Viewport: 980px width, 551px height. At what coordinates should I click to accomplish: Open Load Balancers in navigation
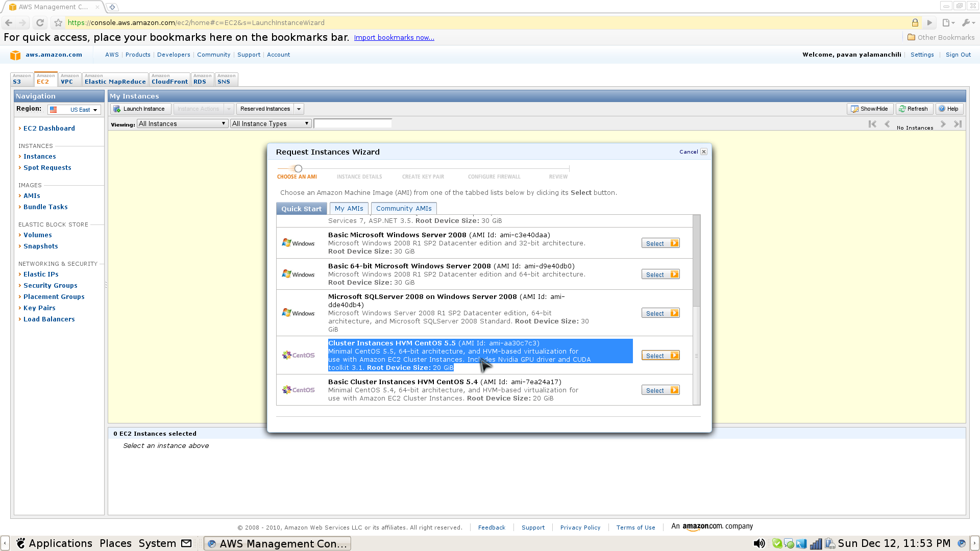click(x=49, y=319)
